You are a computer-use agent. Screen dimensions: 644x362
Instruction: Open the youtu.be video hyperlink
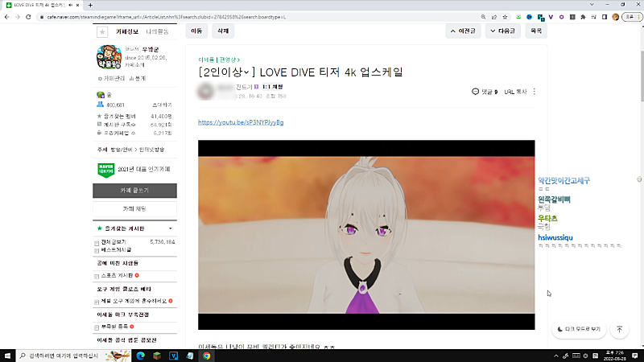pyautogui.click(x=241, y=122)
